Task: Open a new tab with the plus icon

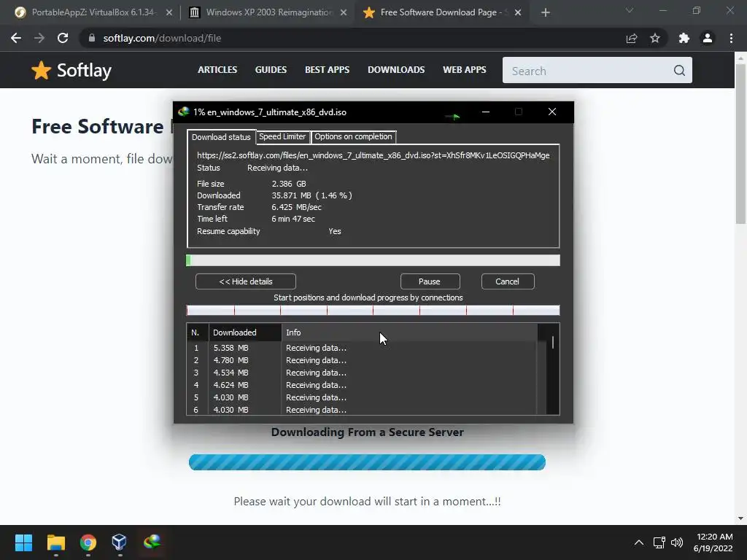Action: (546, 12)
